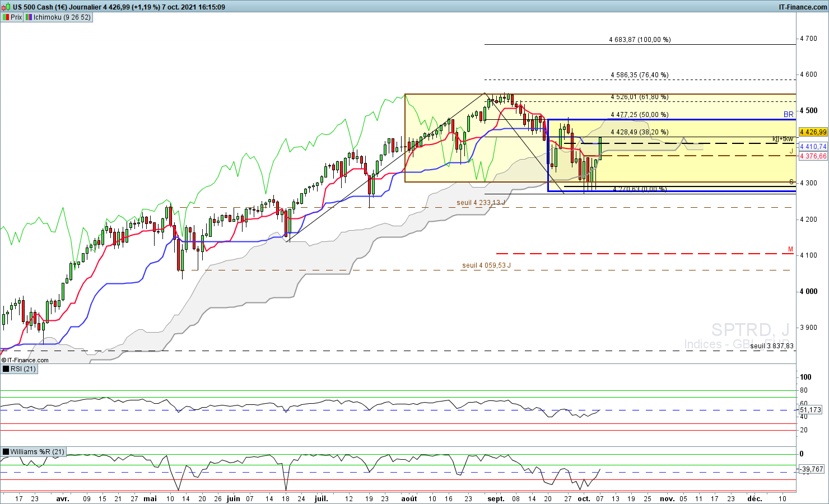This screenshot has height=504, width=829.
Task: Click the yellow 4 426,99 current price tag
Action: click(813, 132)
